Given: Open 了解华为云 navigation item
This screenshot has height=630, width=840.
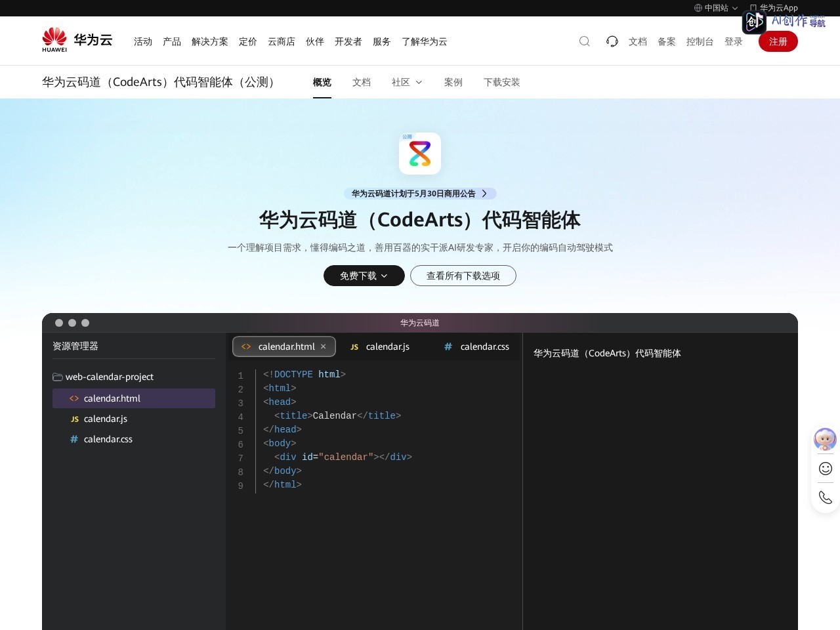Looking at the screenshot, I should pos(425,41).
